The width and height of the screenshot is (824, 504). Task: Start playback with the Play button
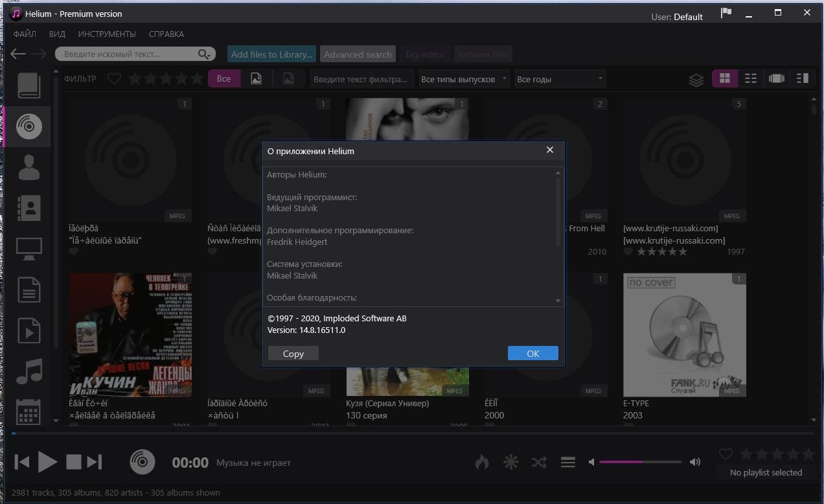click(48, 462)
